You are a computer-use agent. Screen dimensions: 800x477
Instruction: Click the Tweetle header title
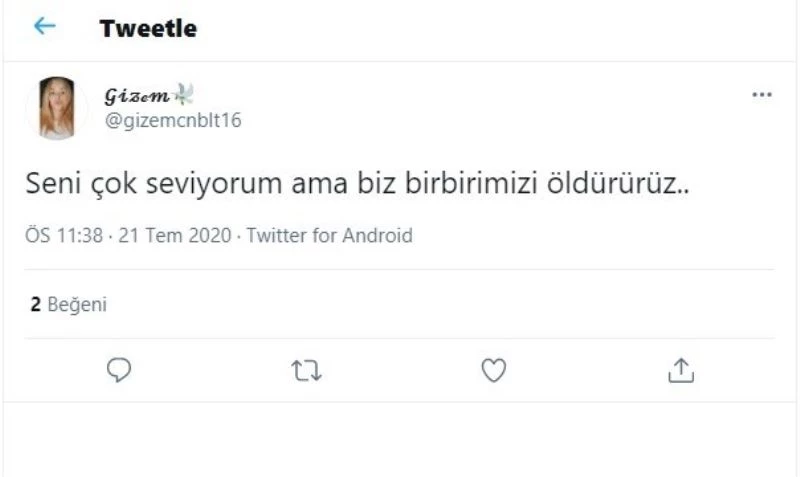coord(148,29)
